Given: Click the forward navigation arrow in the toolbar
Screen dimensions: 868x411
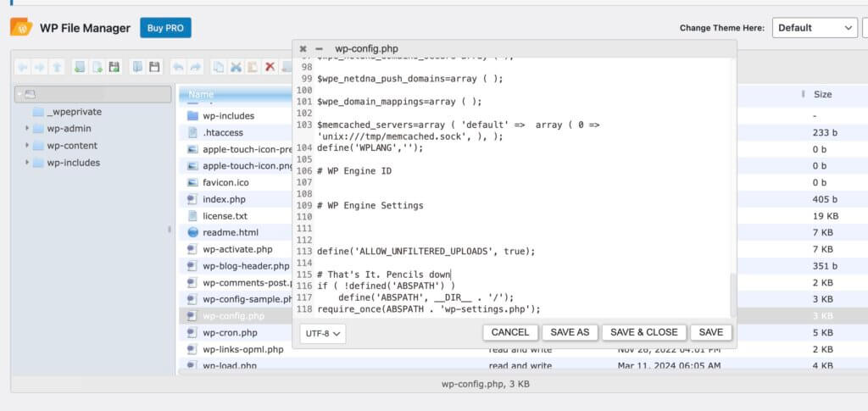Looking at the screenshot, I should (40, 68).
